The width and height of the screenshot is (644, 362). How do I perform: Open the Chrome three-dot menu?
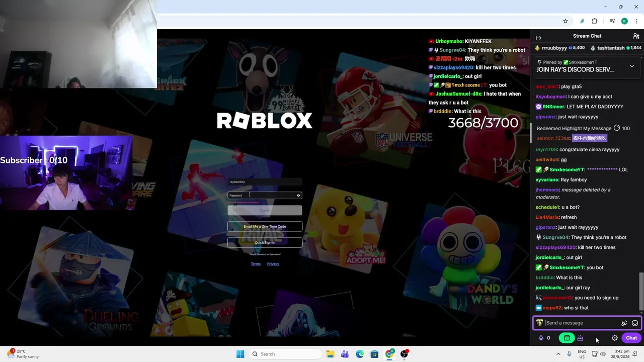tap(636, 21)
